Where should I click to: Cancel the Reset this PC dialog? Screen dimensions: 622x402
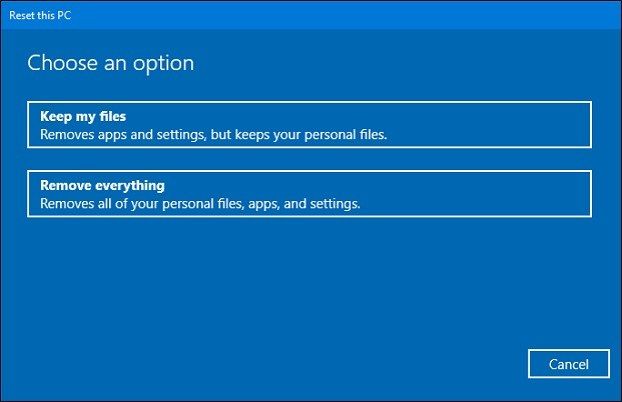click(x=569, y=364)
